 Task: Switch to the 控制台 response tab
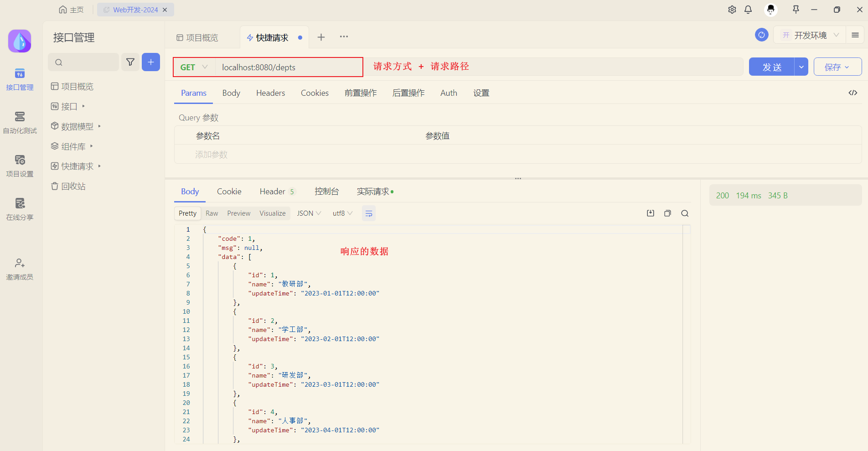point(326,191)
